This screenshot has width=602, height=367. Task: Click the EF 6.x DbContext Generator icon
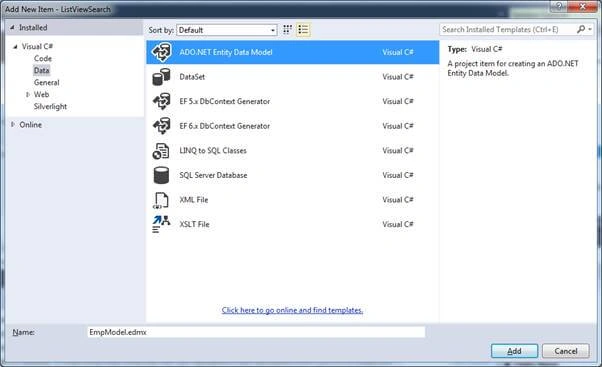(x=161, y=126)
